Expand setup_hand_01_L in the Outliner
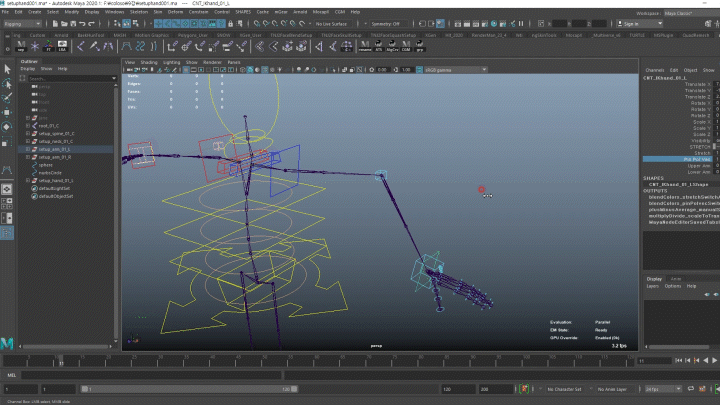The image size is (720, 405). pyautogui.click(x=28, y=180)
